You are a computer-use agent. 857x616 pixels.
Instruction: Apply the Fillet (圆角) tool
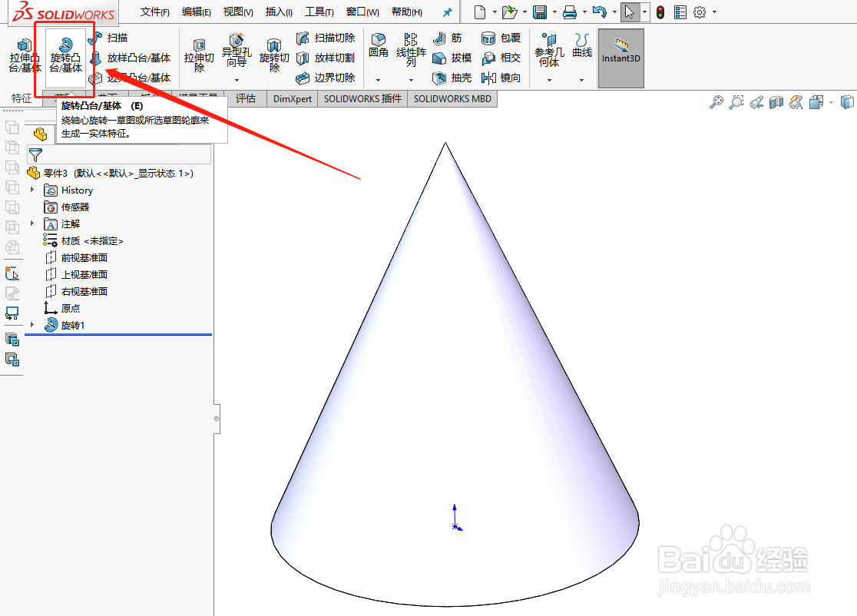379,46
